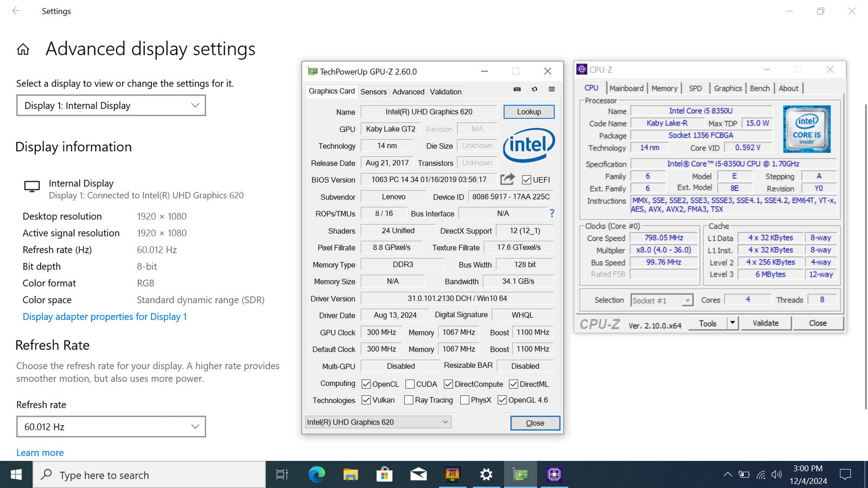This screenshot has width=868, height=488.
Task: Take a screenshot with GPU-Z camera icon
Action: coord(517,89)
